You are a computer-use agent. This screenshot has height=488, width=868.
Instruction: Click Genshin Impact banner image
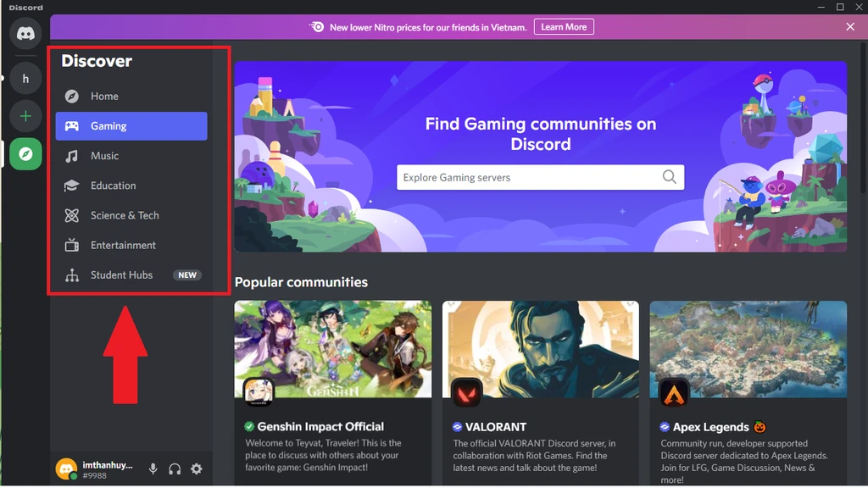coord(332,349)
